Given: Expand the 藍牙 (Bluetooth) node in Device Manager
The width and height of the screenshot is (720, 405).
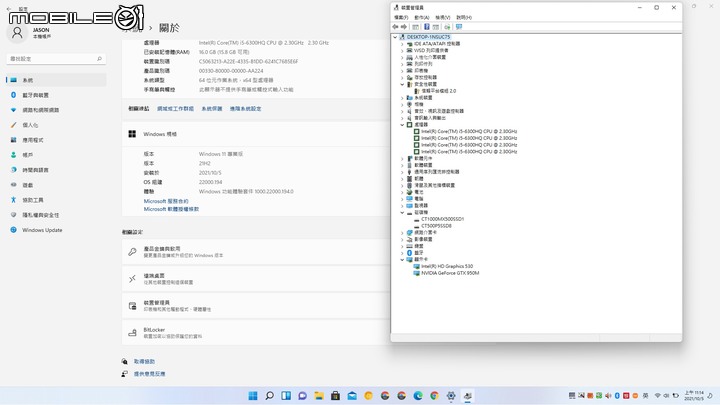Looking at the screenshot, I should coord(402,253).
